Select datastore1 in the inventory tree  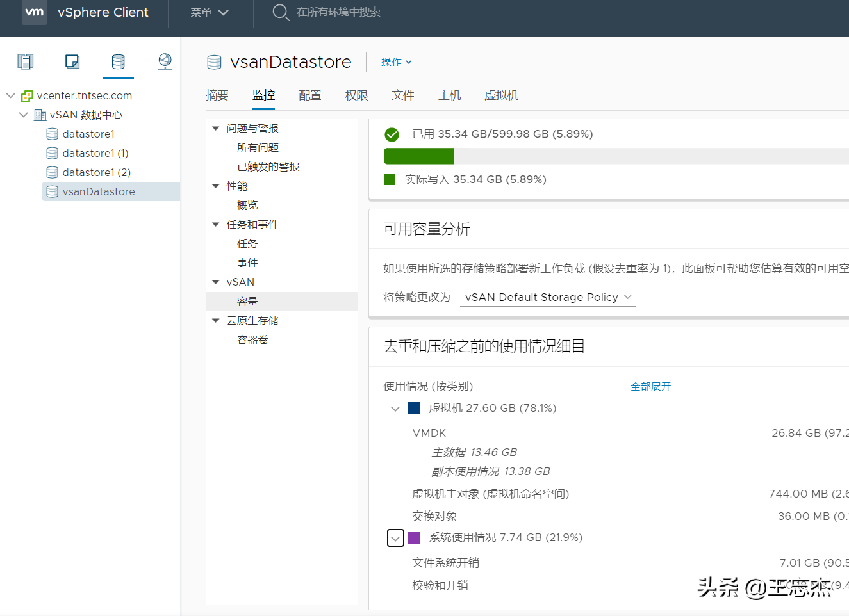pos(88,134)
